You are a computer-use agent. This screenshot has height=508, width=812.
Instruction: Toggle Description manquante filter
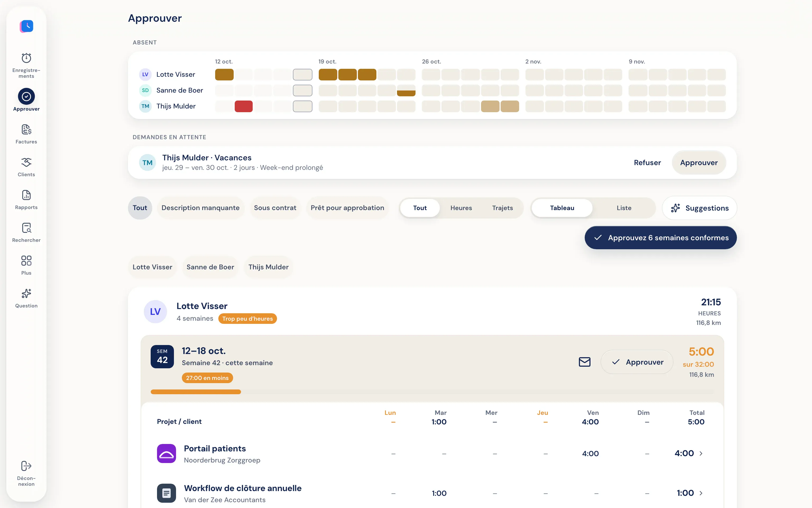(x=201, y=208)
